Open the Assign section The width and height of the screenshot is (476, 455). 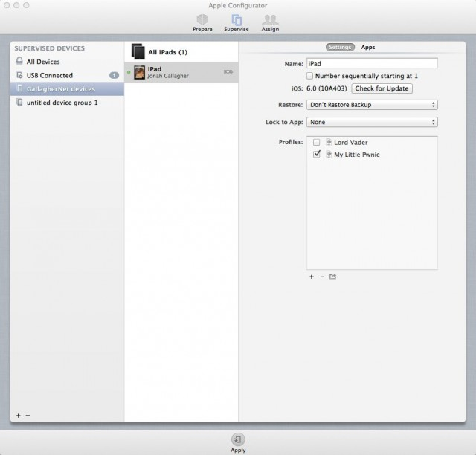point(270,23)
